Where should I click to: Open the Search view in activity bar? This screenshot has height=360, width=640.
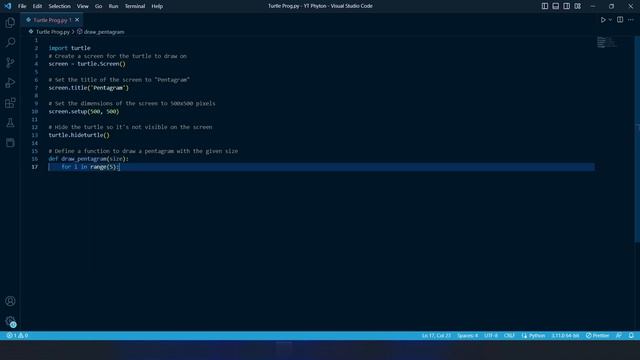point(10,42)
